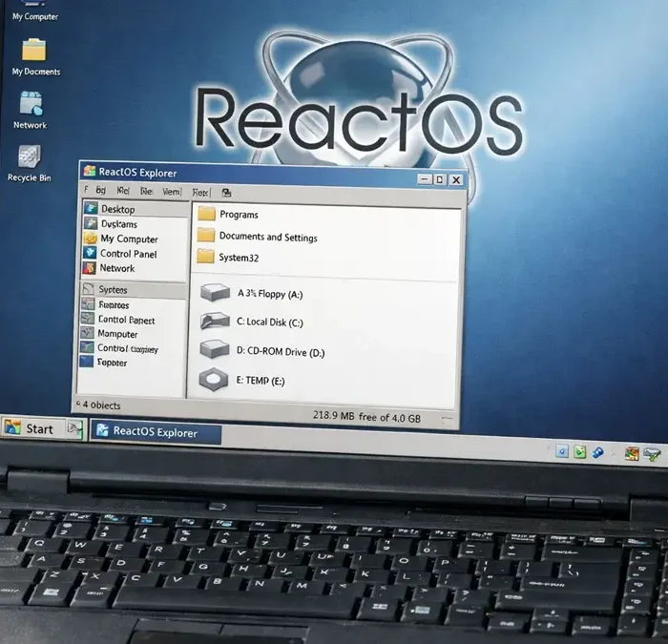Click ReactOS Explorer taskbar button
Image resolution: width=668 pixels, height=644 pixels.
[156, 432]
